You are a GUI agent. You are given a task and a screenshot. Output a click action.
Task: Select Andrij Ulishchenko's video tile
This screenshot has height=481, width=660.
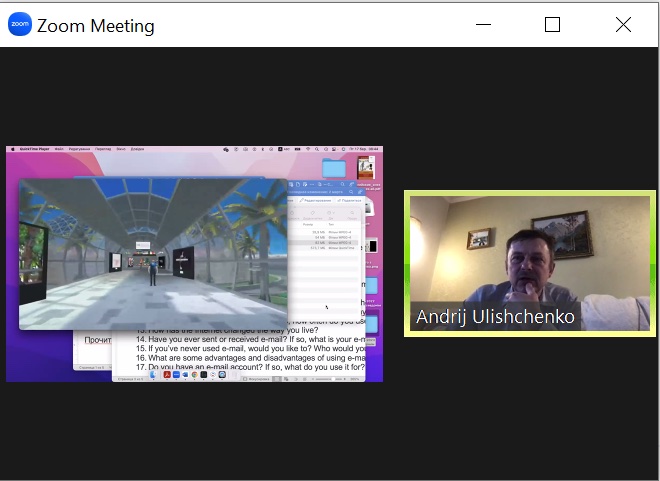coord(530,263)
